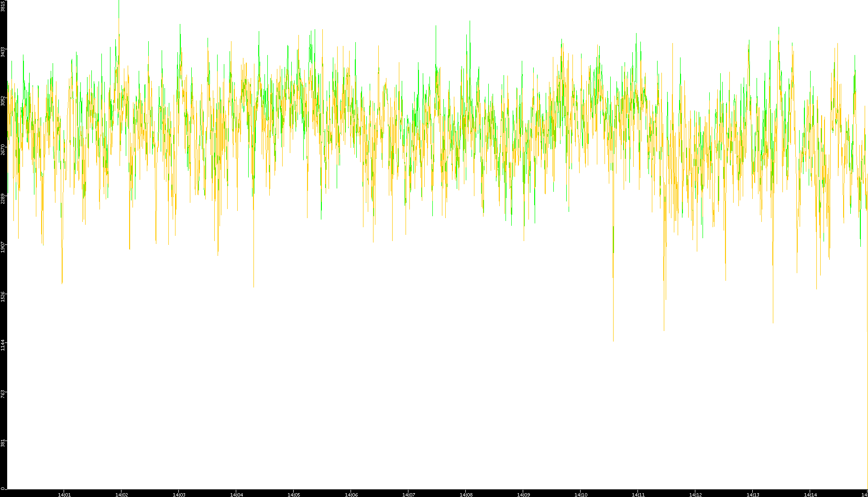Select the 14:02 time axis label
Screen dimensions: 868x497
point(121,495)
